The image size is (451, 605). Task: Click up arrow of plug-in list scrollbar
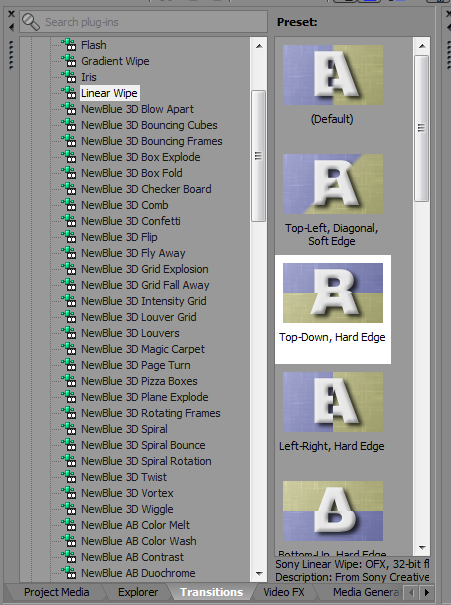tap(259, 46)
